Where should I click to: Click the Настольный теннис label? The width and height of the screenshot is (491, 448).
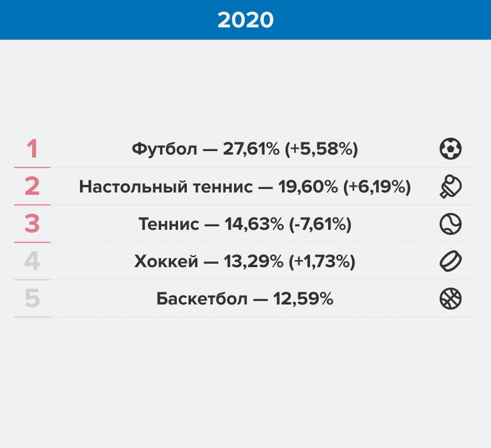pyautogui.click(x=166, y=187)
